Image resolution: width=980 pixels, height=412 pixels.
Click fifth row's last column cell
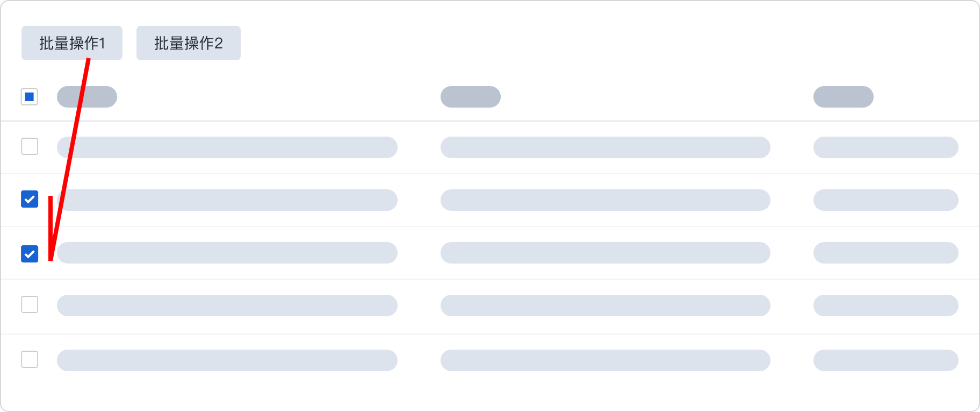click(885, 360)
